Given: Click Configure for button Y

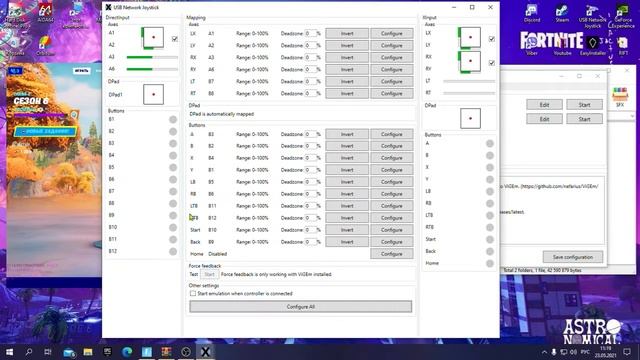Looking at the screenshot, I should tap(392, 170).
